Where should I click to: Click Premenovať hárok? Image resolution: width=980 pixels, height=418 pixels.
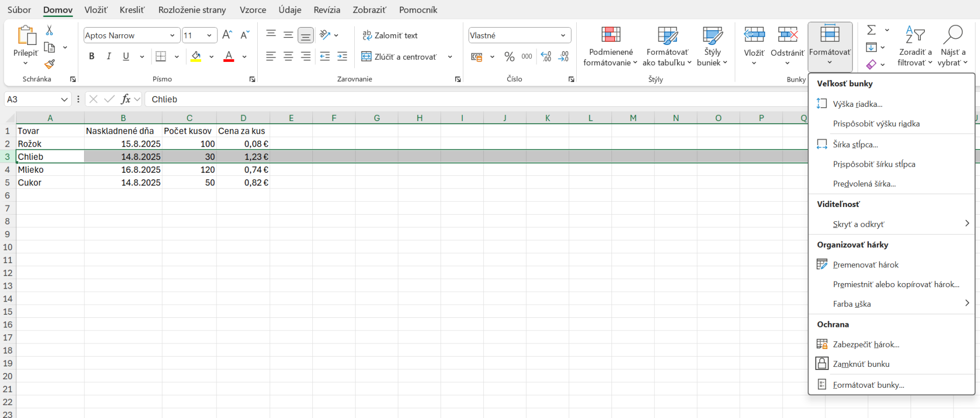[x=892, y=264]
